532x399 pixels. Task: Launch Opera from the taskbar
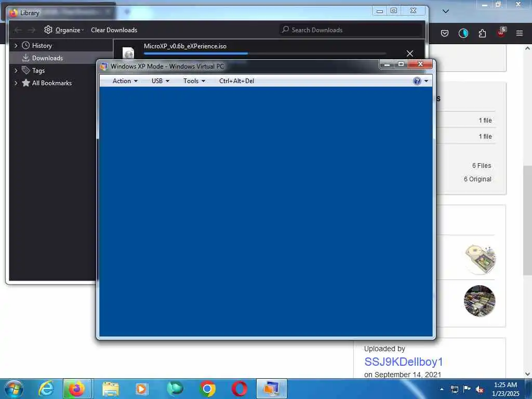pyautogui.click(x=239, y=389)
